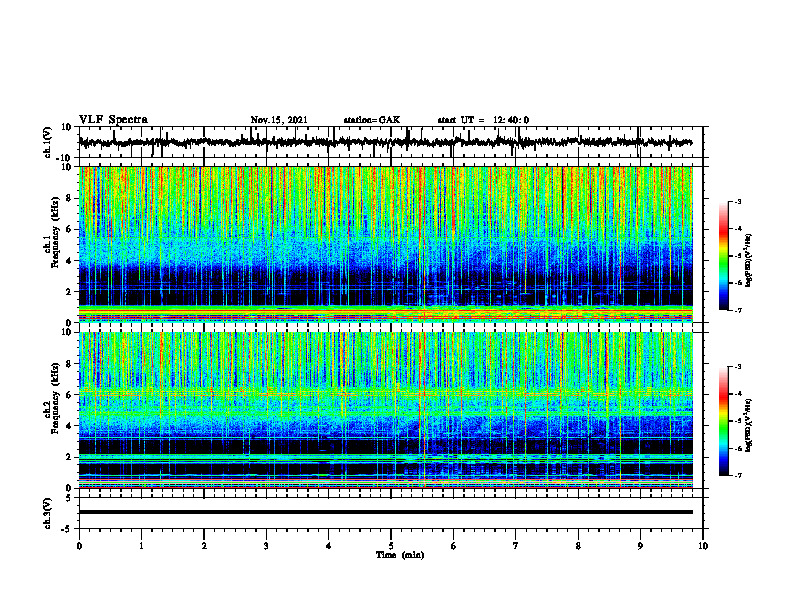Click the "6" kHz tick on ch.1 spectrogram
The width and height of the screenshot is (792, 612).
click(70, 230)
